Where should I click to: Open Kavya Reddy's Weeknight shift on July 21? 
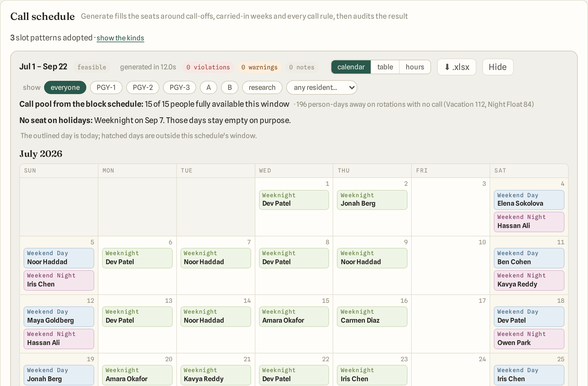216,375
